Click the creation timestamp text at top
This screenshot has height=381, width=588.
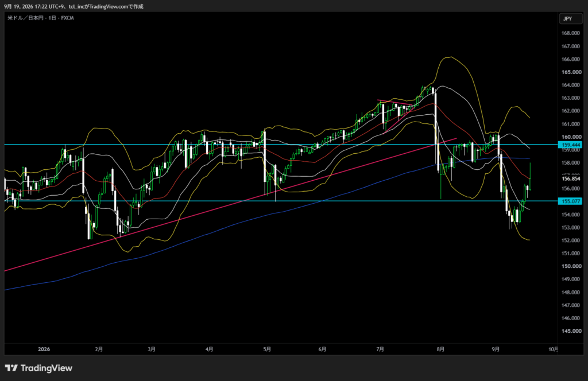73,6
